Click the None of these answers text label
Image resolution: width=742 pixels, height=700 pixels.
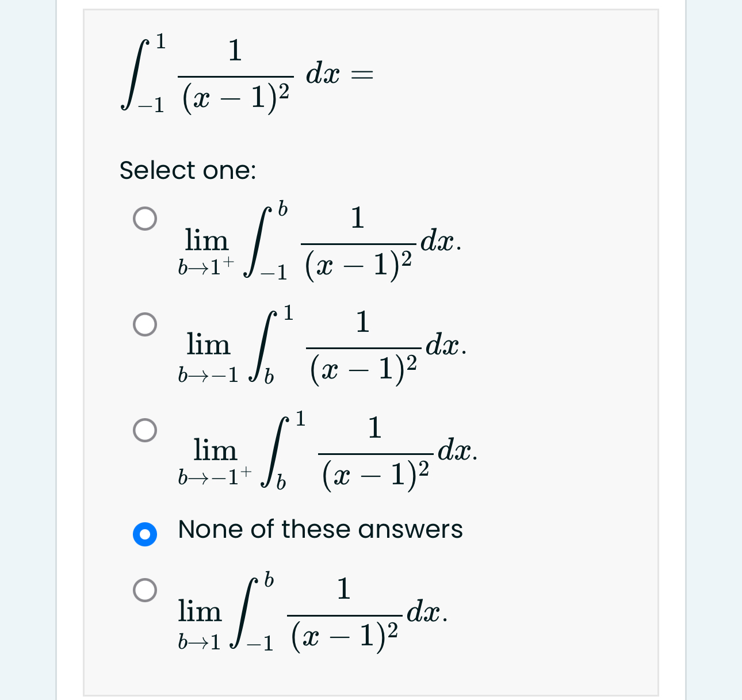pyautogui.click(x=320, y=530)
